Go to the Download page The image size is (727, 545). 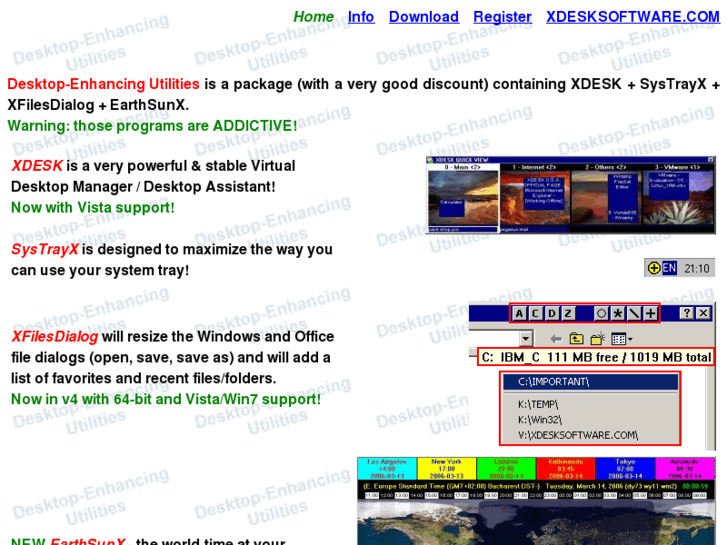click(x=424, y=17)
